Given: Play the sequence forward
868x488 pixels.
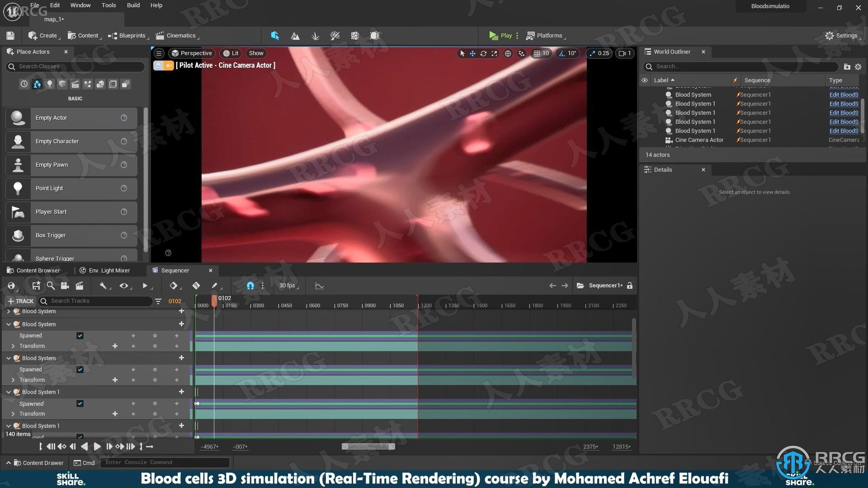Looking at the screenshot, I should click(x=97, y=446).
